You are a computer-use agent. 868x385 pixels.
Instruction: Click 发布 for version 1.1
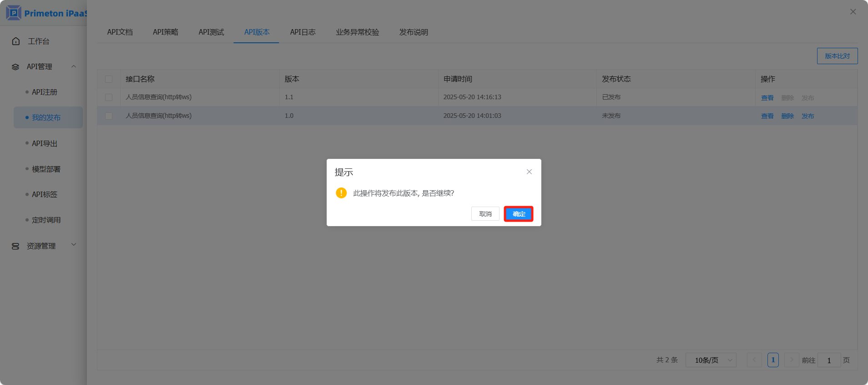pos(808,98)
